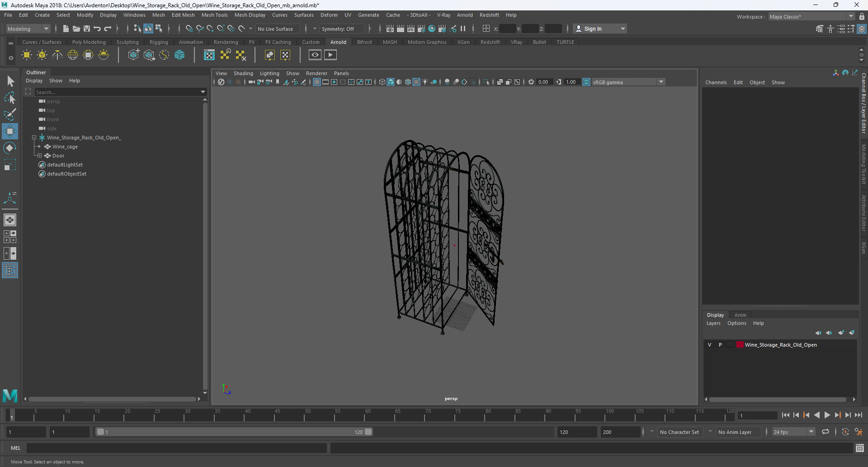The image size is (868, 467).
Task: Choose the Paint selection tool
Action: click(10, 114)
